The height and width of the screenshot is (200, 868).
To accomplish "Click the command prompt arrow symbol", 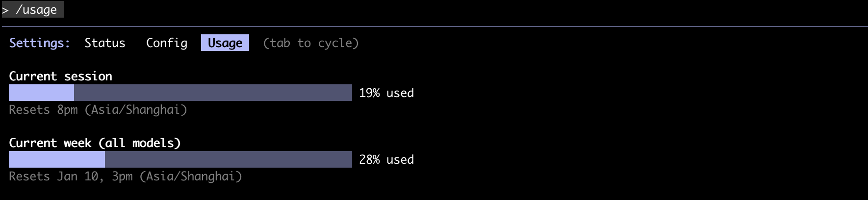I will (x=5, y=10).
